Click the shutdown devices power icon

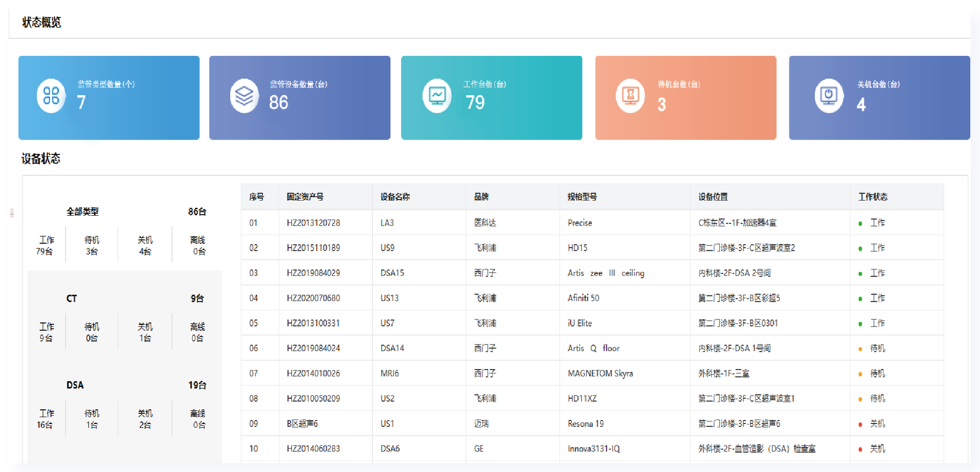[x=829, y=96]
